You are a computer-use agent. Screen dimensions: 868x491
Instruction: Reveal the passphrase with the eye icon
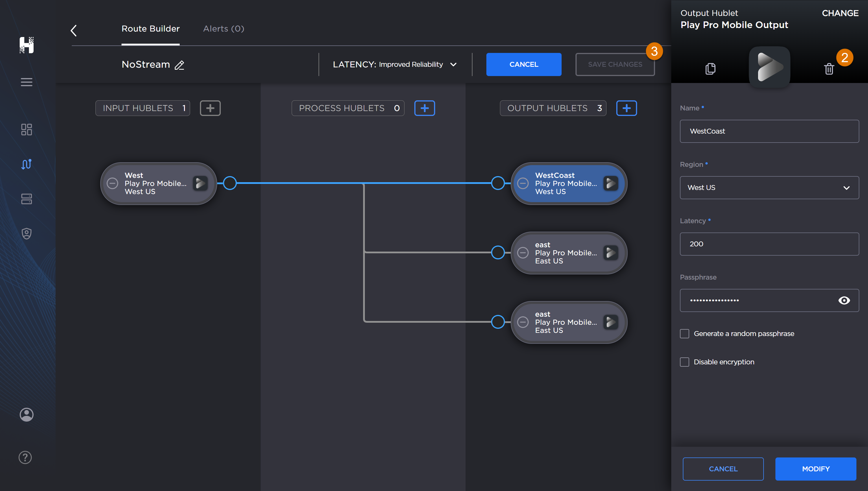click(844, 300)
